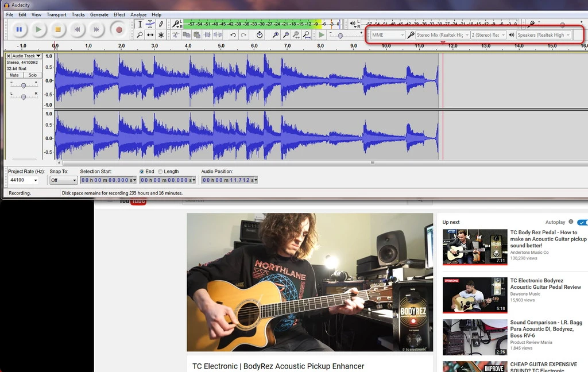Click the Andertons video thumbnail 7:11
The width and height of the screenshot is (588, 372).
pos(475,247)
